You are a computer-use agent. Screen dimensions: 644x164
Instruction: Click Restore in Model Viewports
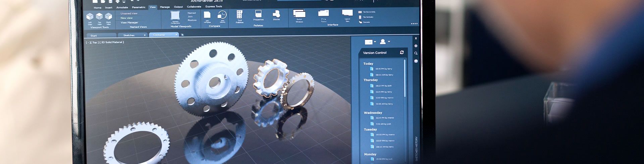click(192, 20)
